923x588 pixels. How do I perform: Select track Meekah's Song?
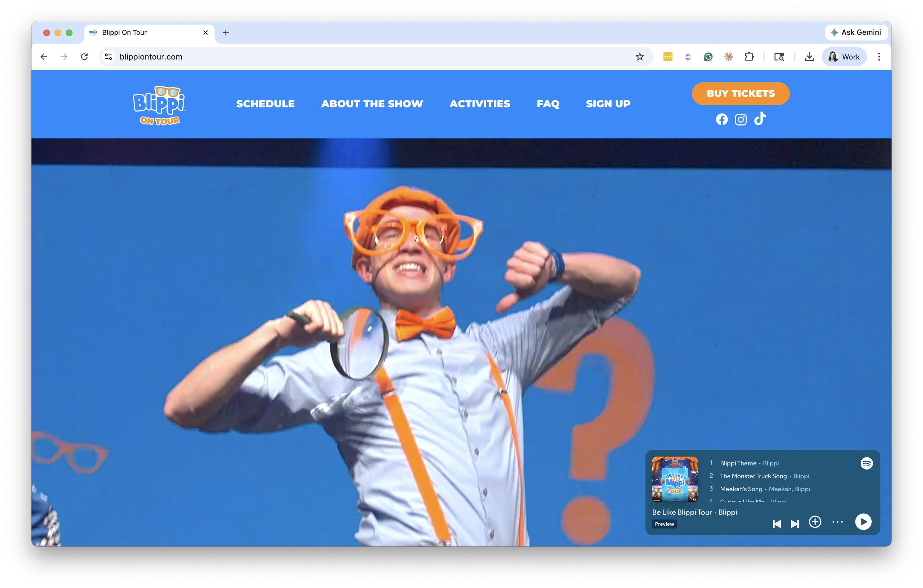[741, 489]
